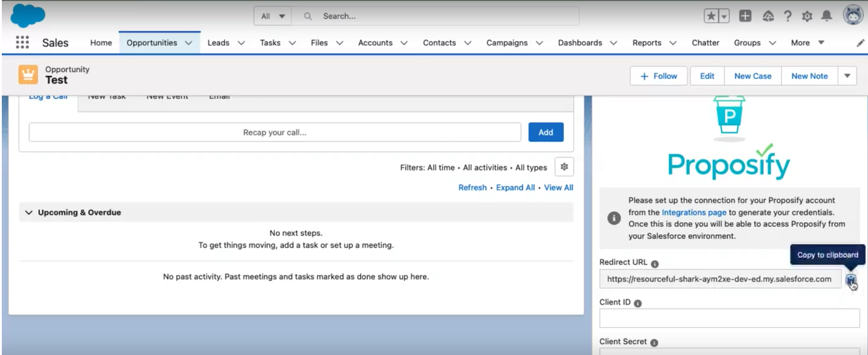
Task: Copy Redirect URL to clipboard
Action: (x=851, y=280)
